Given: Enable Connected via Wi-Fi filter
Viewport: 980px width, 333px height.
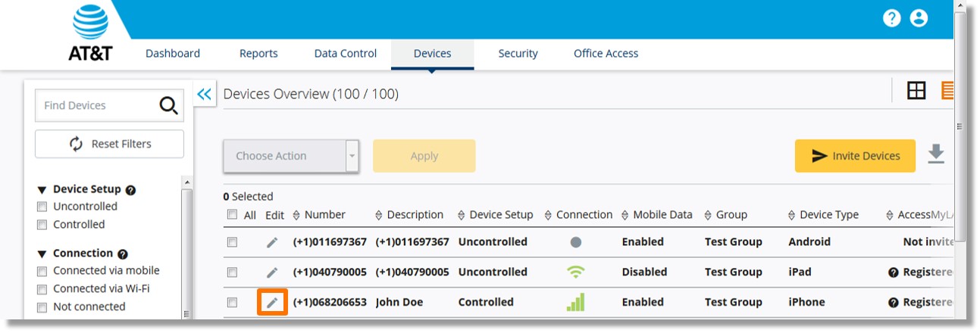Looking at the screenshot, I should [x=42, y=289].
